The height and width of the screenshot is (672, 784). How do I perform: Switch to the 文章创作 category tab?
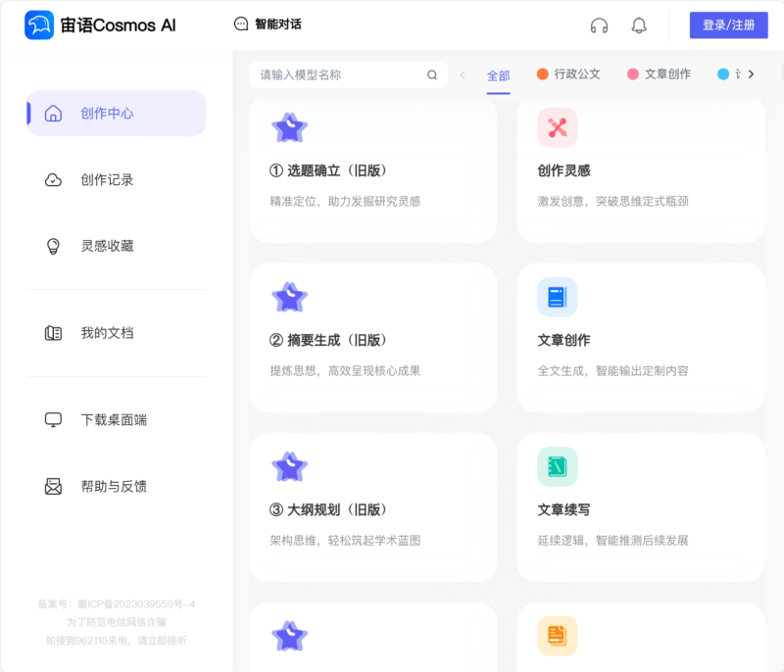click(667, 73)
